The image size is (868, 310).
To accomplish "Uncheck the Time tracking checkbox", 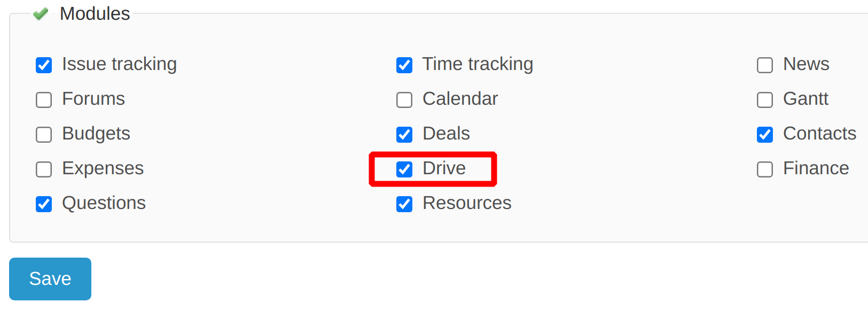I will (404, 65).
